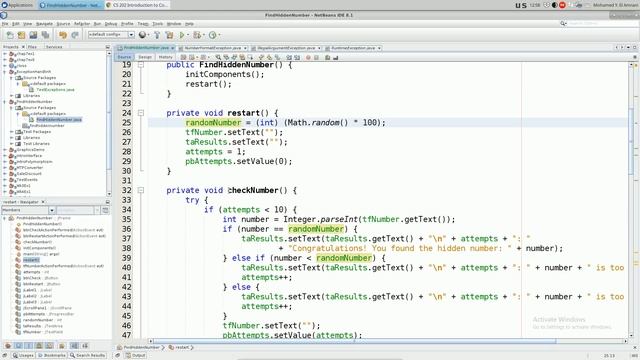Toggle Sort by Name filter in Navigator
The height and width of the screenshot is (360, 640).
pyautogui.click(x=75, y=346)
